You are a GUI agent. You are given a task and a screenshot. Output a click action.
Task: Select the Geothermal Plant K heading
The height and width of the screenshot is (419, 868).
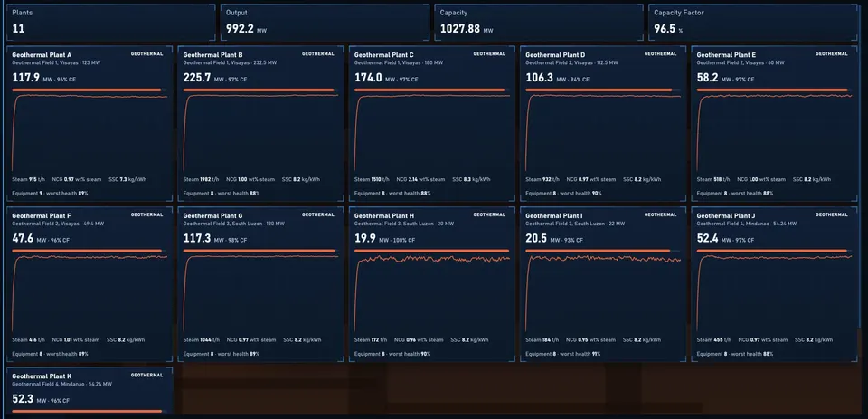click(42, 376)
